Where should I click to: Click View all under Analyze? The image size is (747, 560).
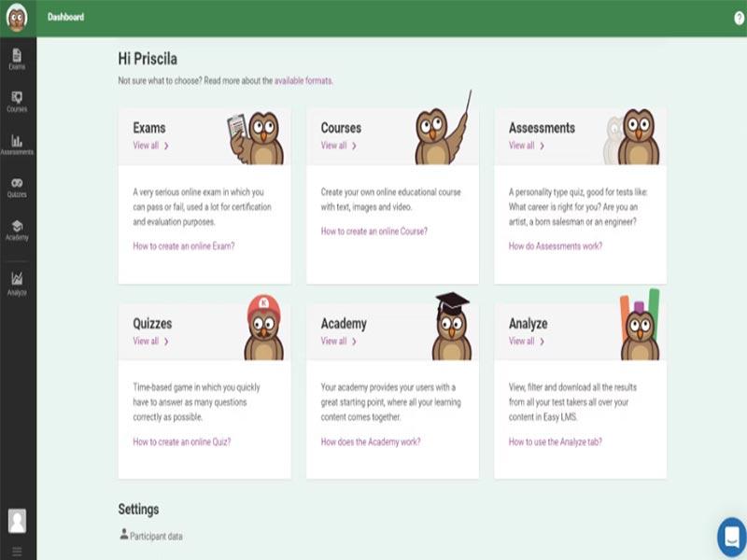pyautogui.click(x=521, y=341)
